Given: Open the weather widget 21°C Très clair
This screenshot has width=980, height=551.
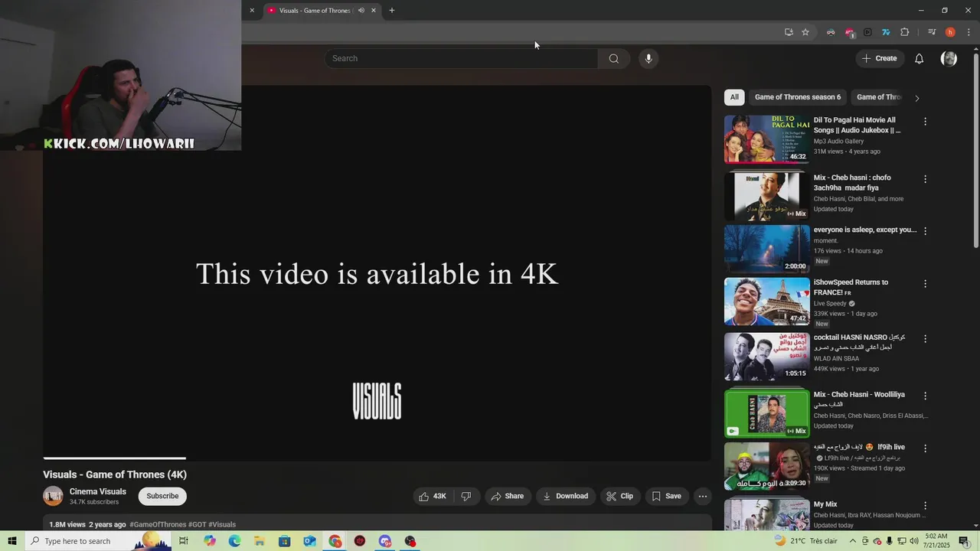Looking at the screenshot, I should pos(806,541).
